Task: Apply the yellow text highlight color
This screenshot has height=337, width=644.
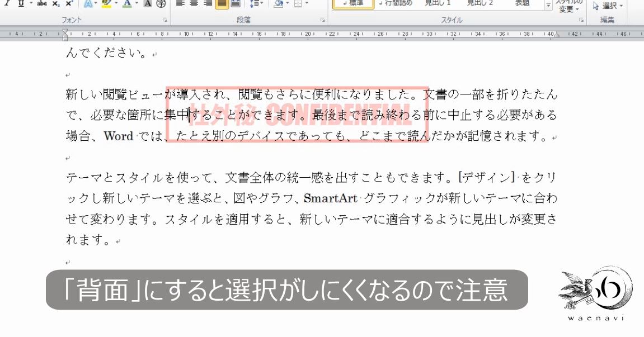Action: [106, 3]
